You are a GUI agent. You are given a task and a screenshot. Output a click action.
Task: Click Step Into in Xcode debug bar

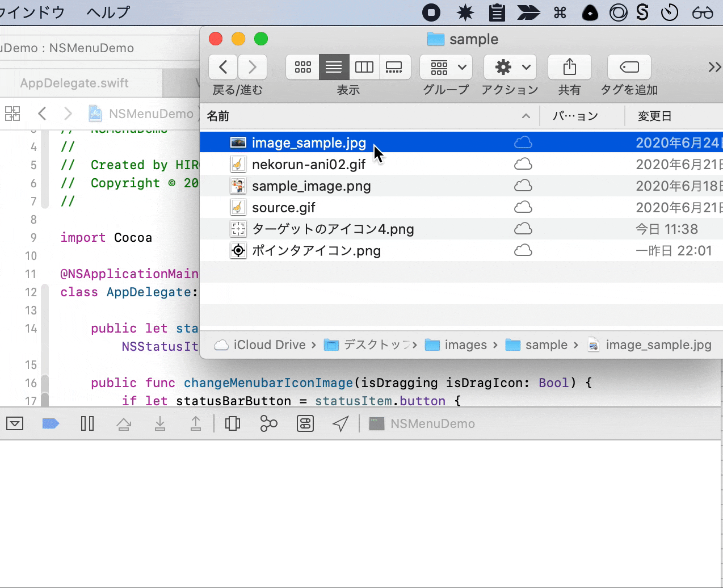[x=160, y=423]
